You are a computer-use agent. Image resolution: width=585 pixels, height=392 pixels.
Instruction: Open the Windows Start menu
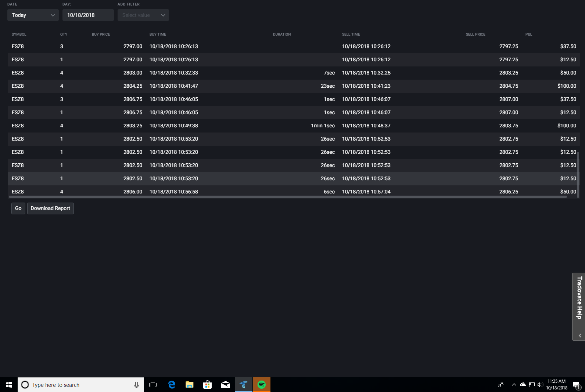(9, 385)
